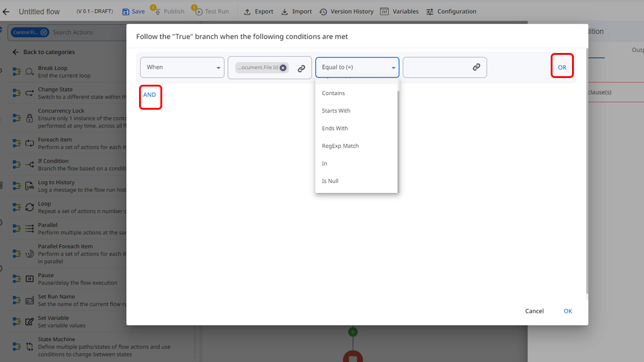
Task: Choose Ends With operator
Action: (356, 129)
